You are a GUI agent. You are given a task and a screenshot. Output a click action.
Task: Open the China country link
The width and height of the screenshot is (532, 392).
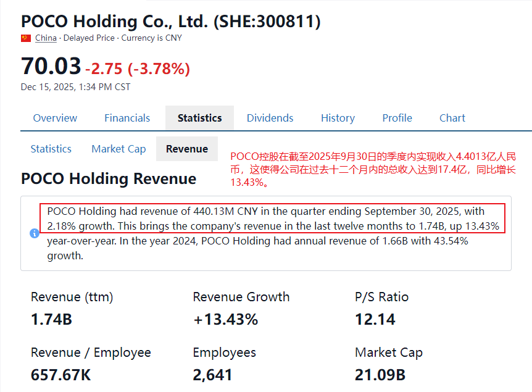(x=46, y=38)
